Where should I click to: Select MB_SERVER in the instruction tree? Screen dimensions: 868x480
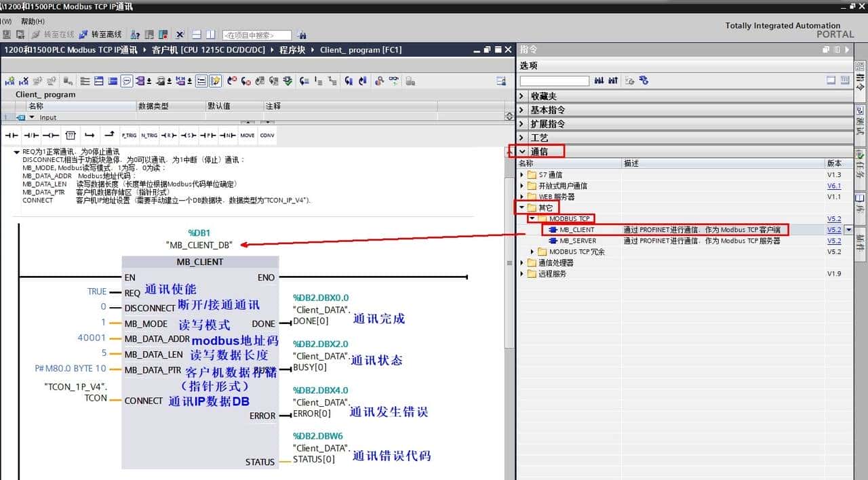(577, 240)
